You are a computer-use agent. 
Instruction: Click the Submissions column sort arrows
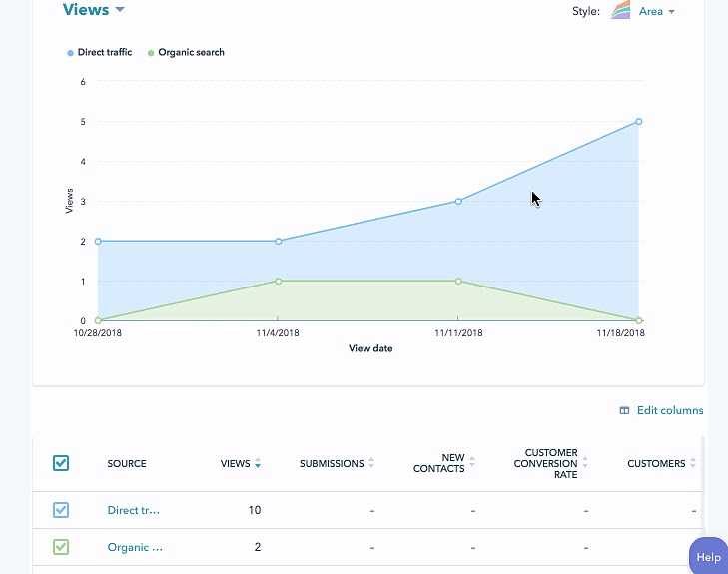pos(371,463)
